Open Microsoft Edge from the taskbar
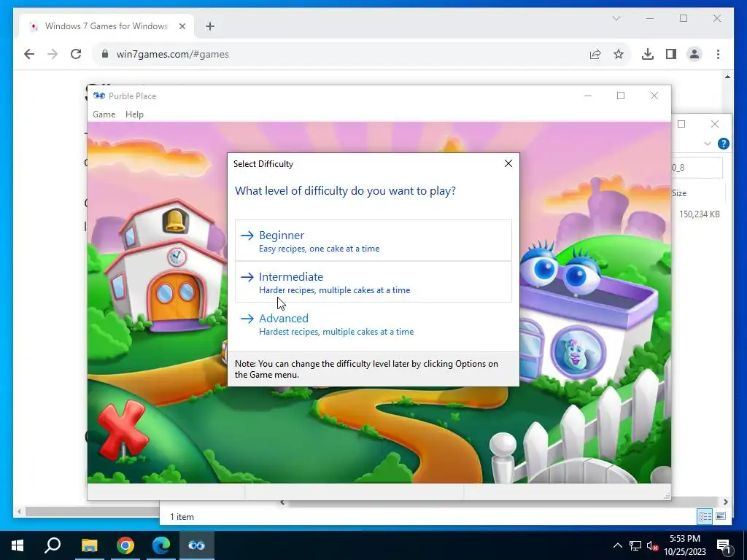The image size is (747, 560). pyautogui.click(x=161, y=545)
